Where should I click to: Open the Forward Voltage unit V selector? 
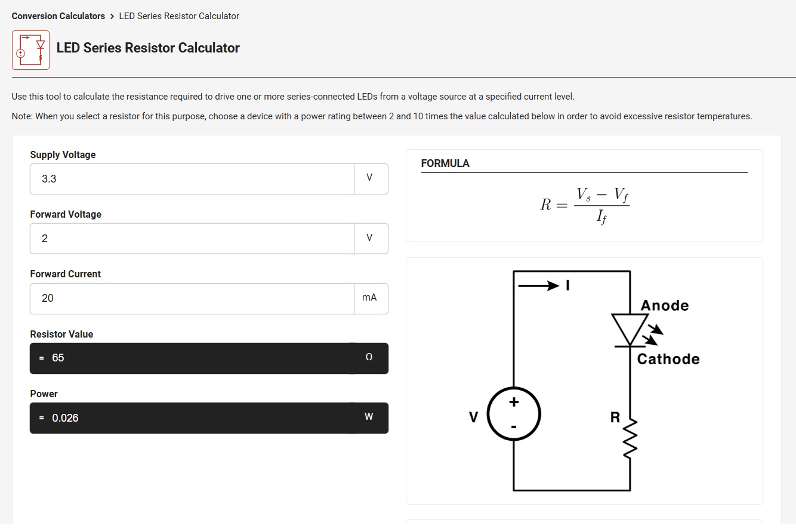point(371,239)
